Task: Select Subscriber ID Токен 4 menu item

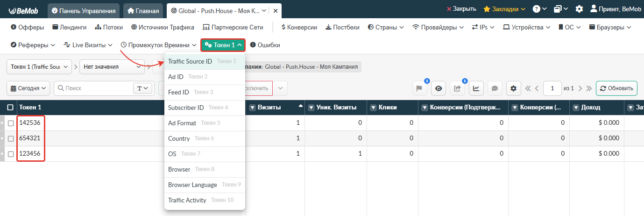Action: (205, 108)
